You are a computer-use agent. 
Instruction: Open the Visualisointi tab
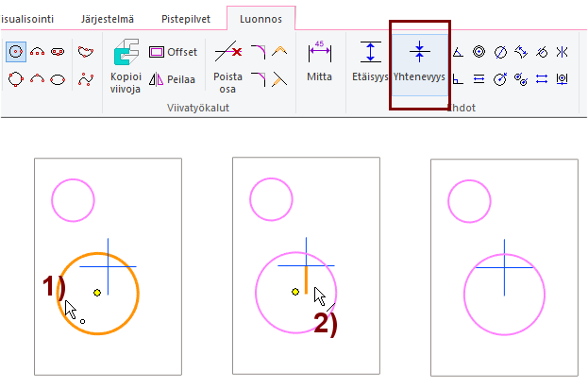[27, 19]
